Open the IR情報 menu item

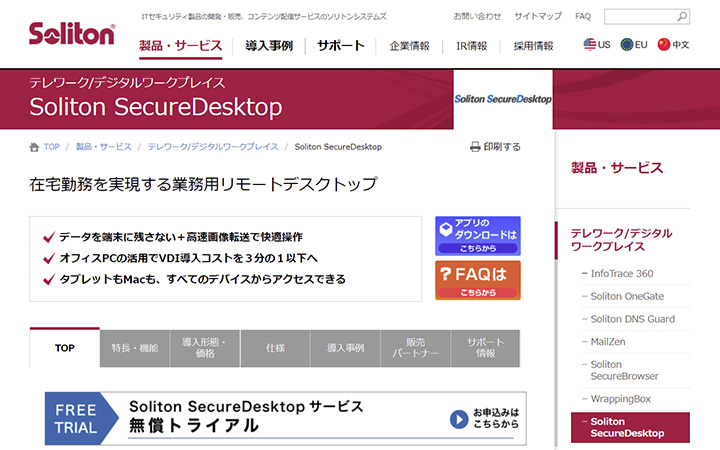[472, 46]
